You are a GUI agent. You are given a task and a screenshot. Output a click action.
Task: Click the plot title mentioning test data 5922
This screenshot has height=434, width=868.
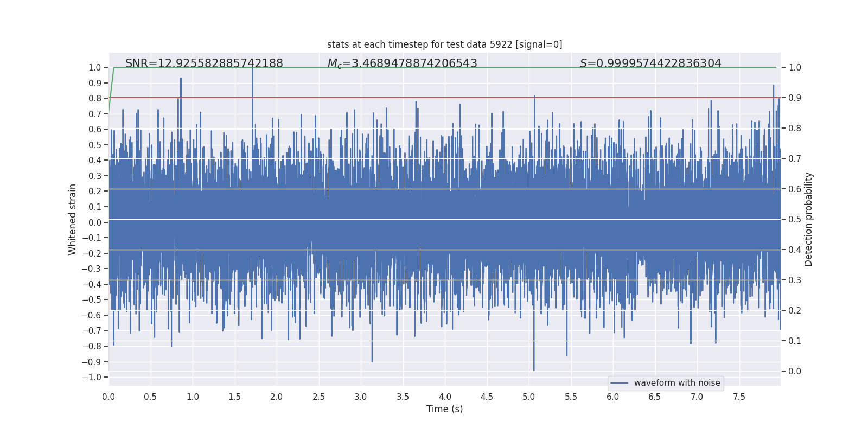pos(445,44)
